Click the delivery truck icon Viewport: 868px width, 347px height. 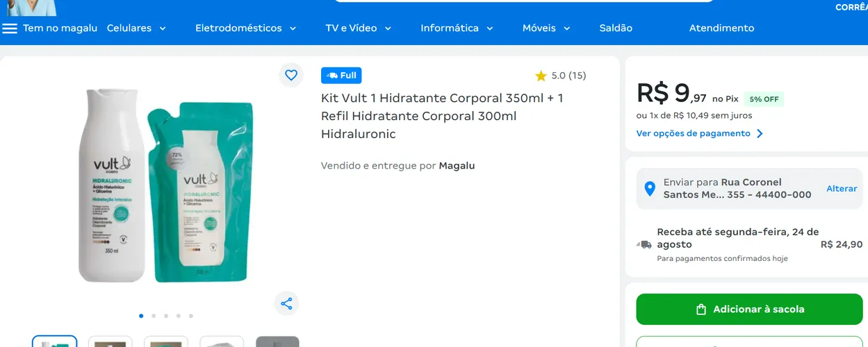tap(644, 244)
